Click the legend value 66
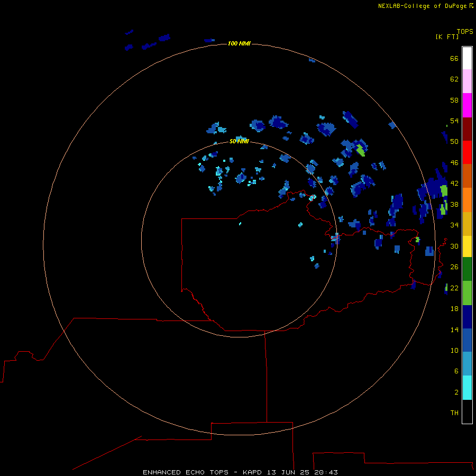476x476 pixels. coord(454,59)
